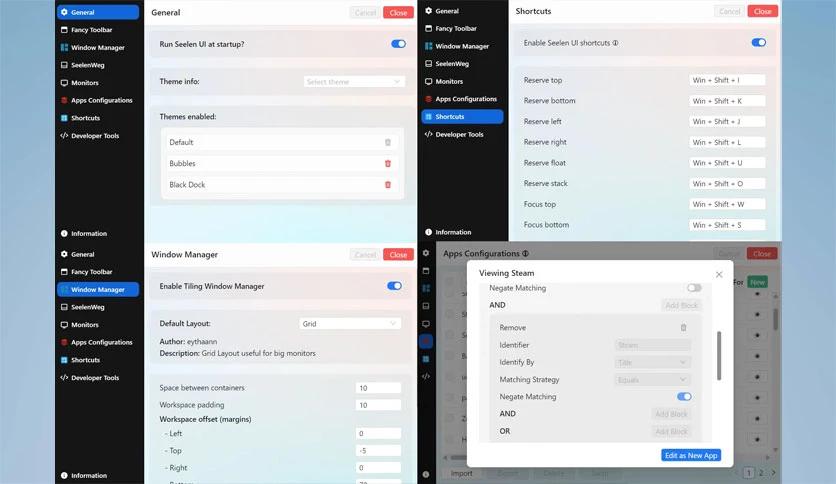Image resolution: width=836 pixels, height=484 pixels.
Task: Select Monitors in Shortcuts panel sidebar
Action: click(462, 82)
